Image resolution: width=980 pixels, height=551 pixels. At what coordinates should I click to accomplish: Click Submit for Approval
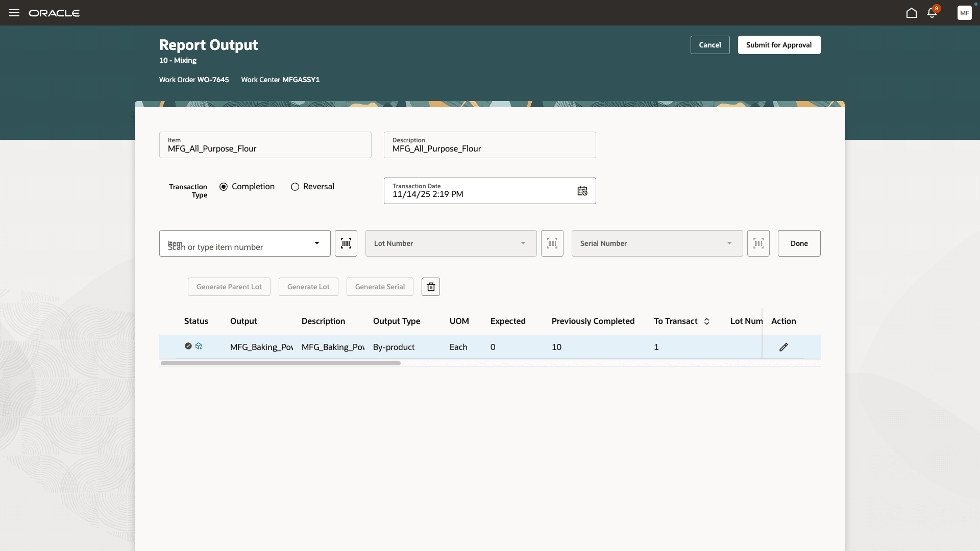779,45
